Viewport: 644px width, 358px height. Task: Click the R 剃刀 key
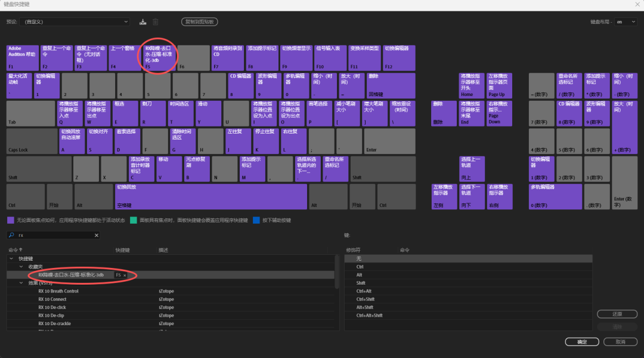click(x=153, y=113)
